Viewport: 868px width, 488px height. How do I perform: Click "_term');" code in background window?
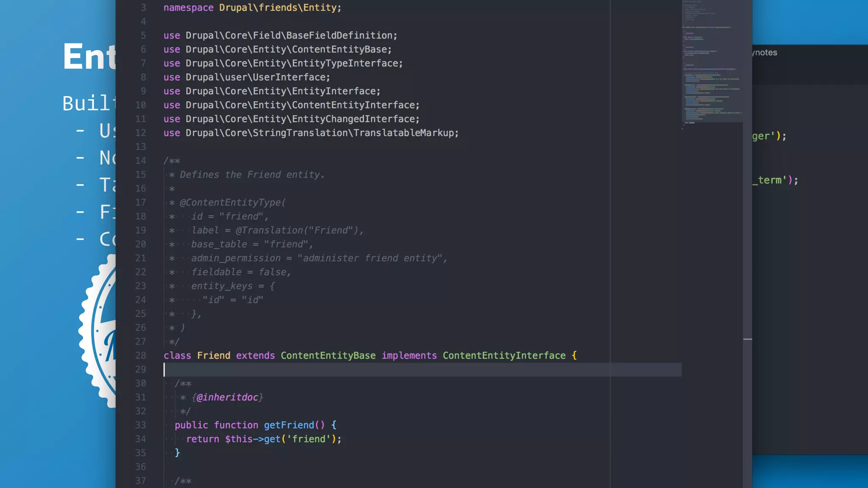(776, 180)
